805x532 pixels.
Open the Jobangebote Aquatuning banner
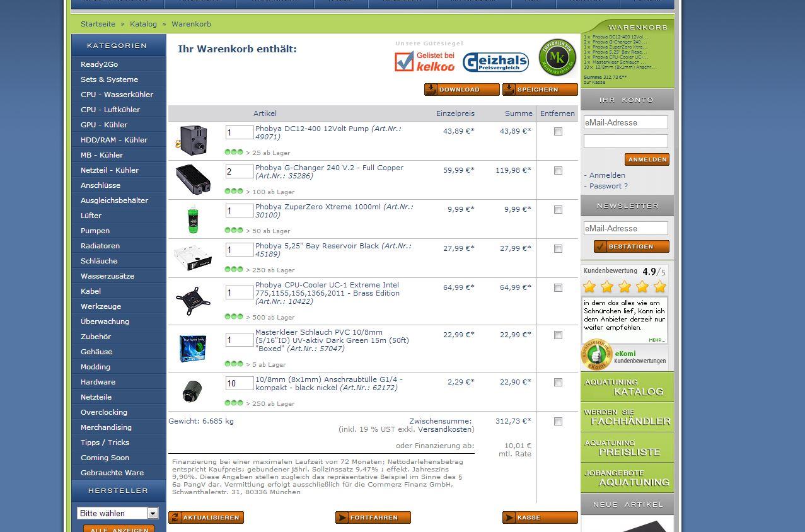tap(627, 478)
